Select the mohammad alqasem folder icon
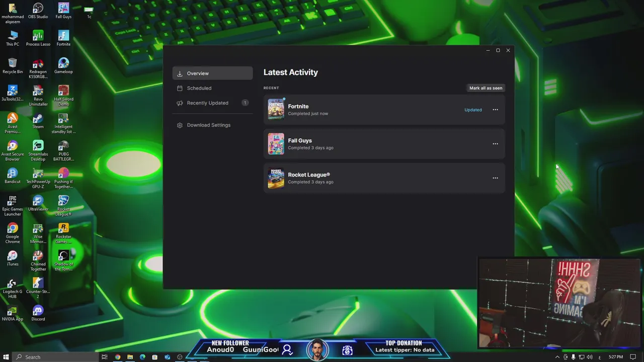644x362 pixels. pyautogui.click(x=13, y=13)
